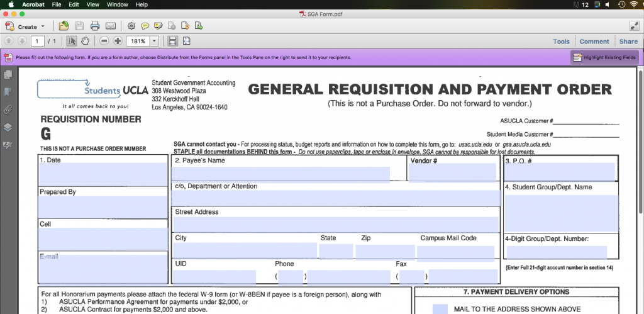Open the Acrobat application menu
The width and height of the screenshot is (644, 314).
click(33, 4)
